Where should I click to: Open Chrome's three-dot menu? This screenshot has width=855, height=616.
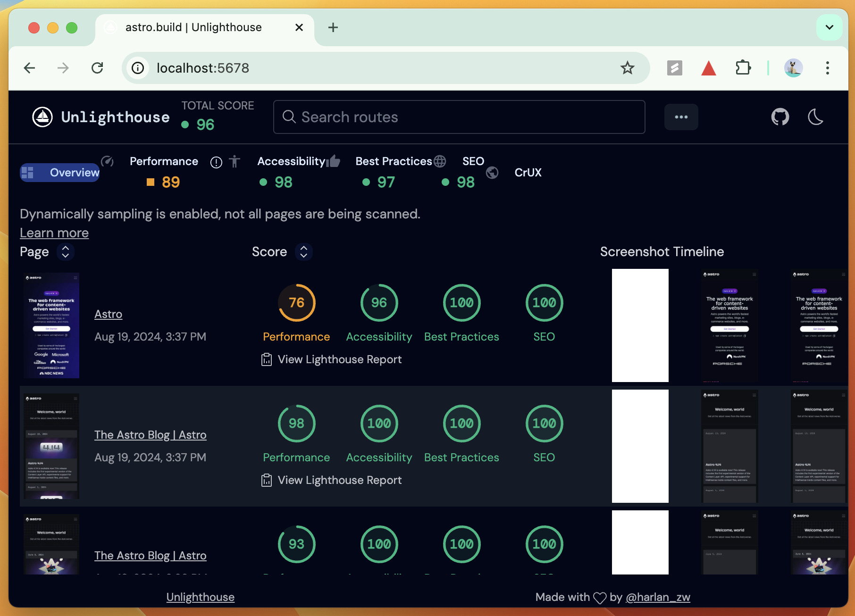click(827, 68)
